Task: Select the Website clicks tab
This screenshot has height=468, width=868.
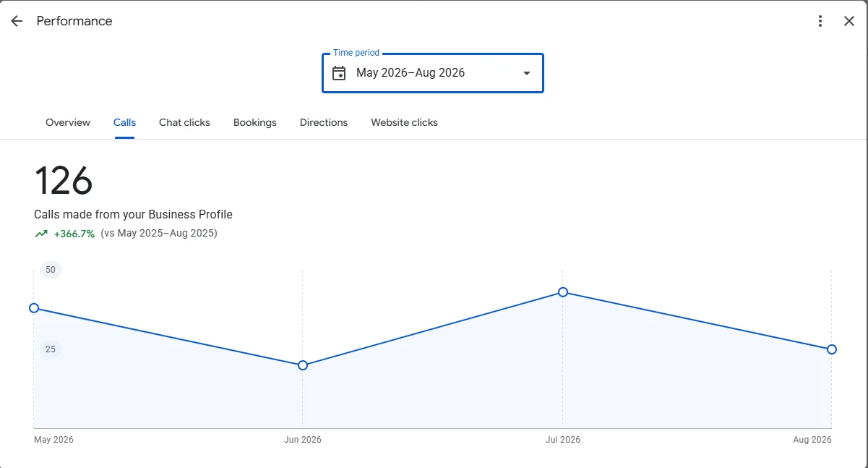Action: click(x=404, y=122)
